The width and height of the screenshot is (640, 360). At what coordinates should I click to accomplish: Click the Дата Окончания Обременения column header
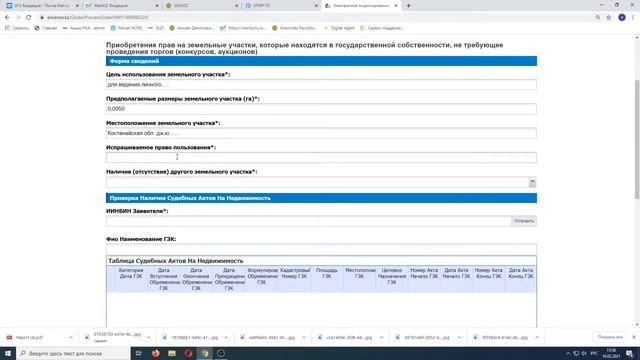pyautogui.click(x=196, y=279)
